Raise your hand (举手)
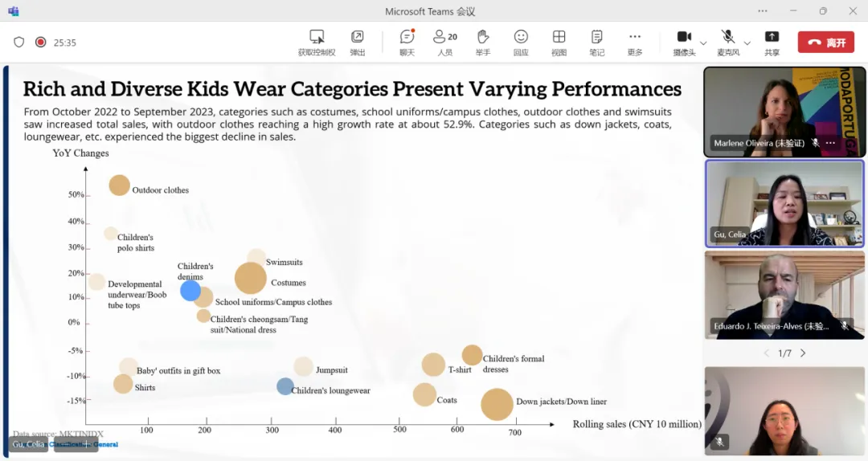 [483, 42]
